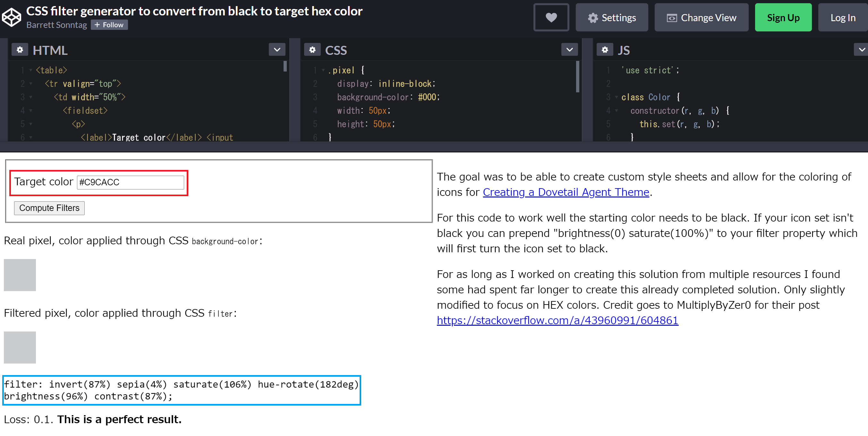Screen dimensions: 868x436
Task: Open the HTML editor settings gear
Action: (20, 50)
